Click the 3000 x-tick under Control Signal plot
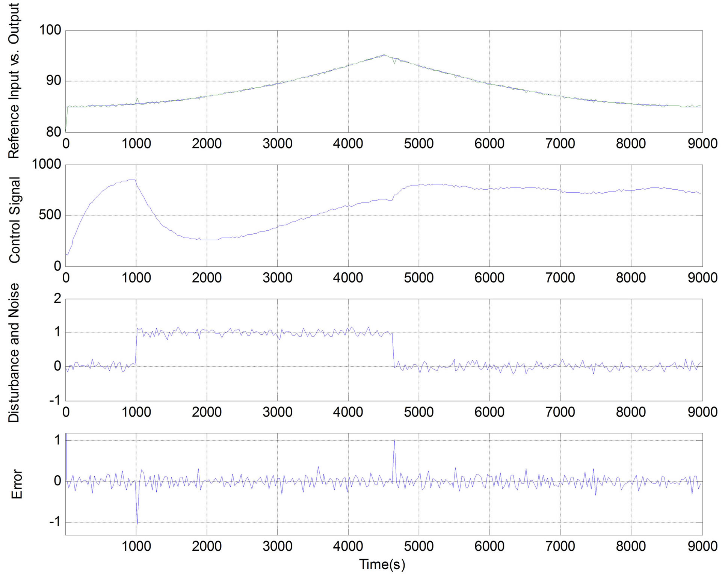728x574 pixels. pyautogui.click(x=277, y=278)
